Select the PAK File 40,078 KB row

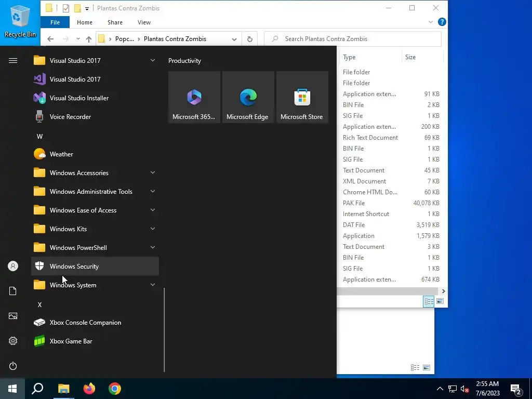(x=391, y=203)
